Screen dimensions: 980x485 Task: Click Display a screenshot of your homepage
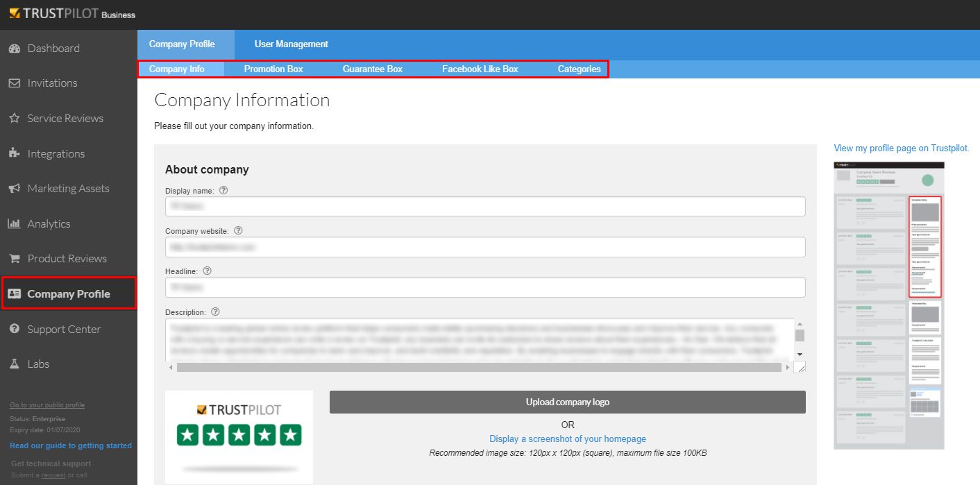coord(568,439)
